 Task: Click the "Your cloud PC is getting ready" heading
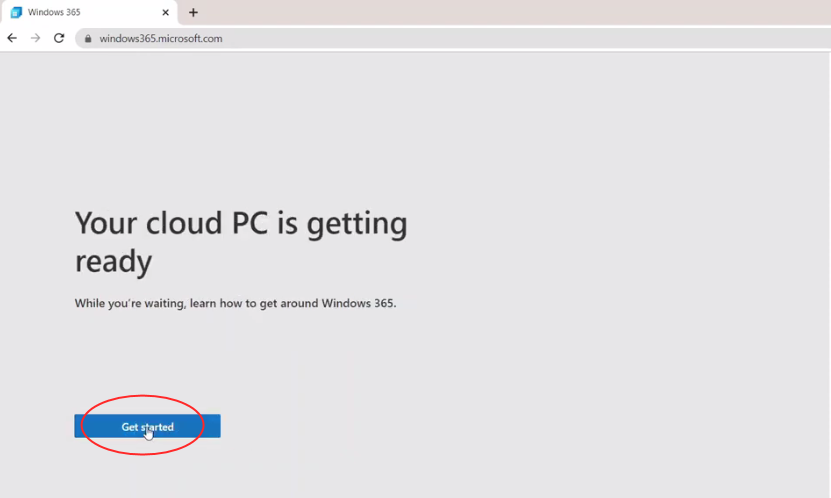(241, 242)
